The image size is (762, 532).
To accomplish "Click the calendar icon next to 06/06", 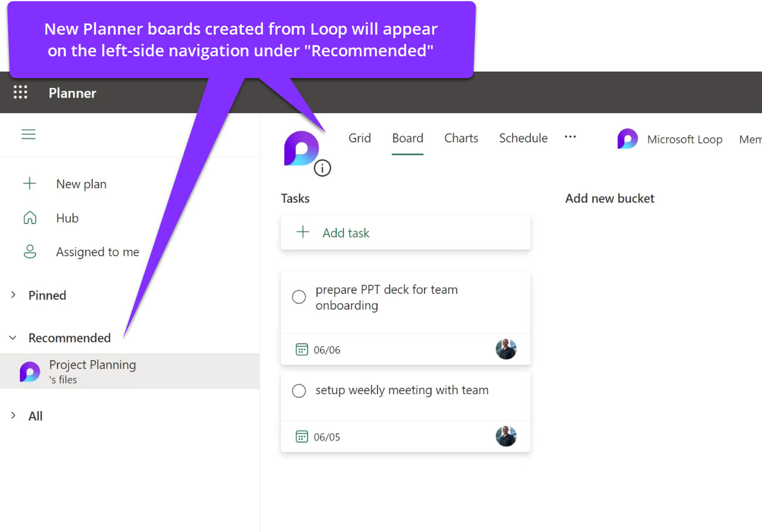I will 302,350.
